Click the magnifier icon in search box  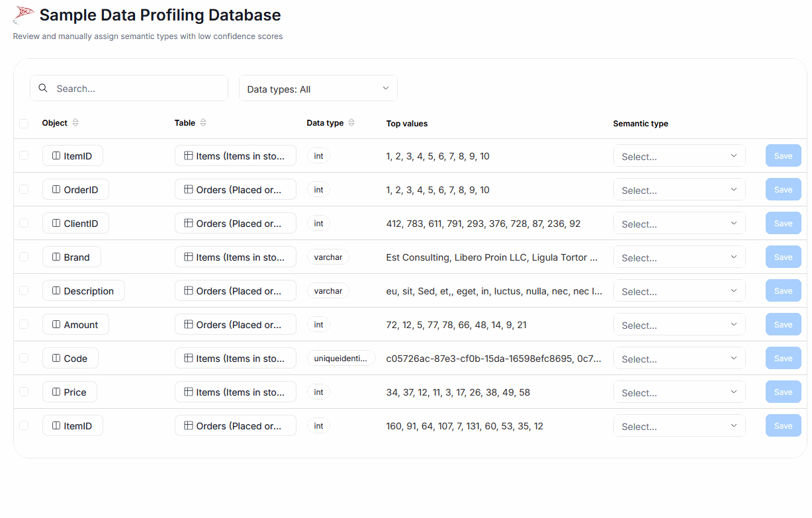(x=43, y=88)
